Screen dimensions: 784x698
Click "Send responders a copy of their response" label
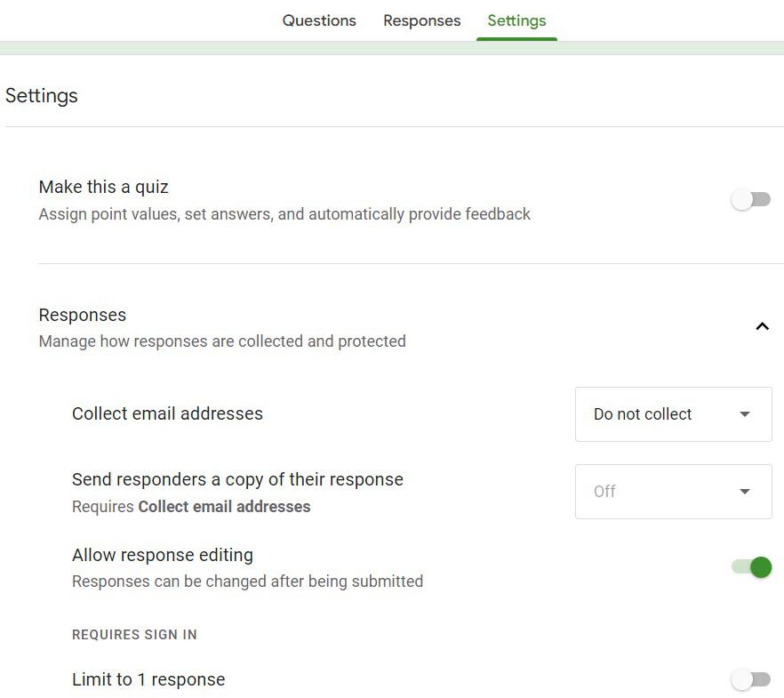pos(237,479)
